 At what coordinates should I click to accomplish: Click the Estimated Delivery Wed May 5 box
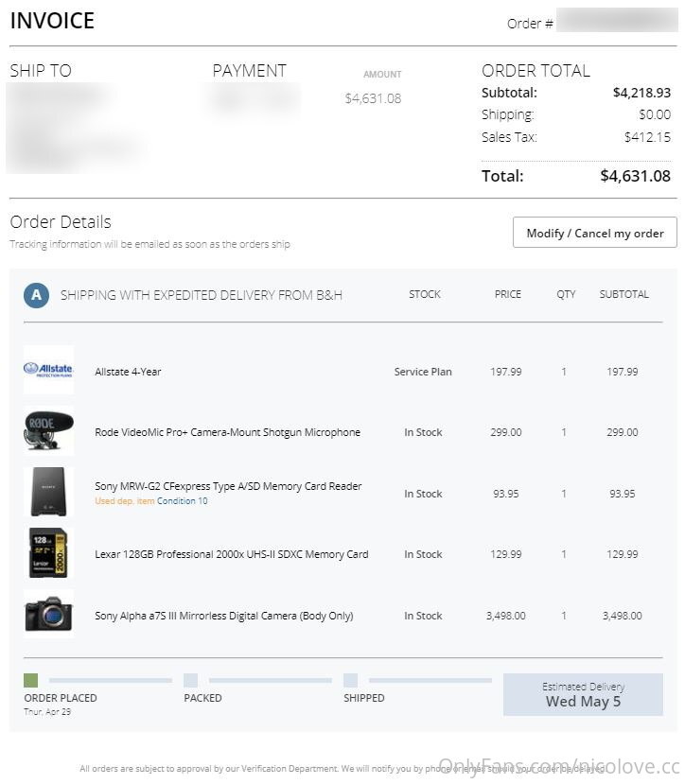pos(583,694)
